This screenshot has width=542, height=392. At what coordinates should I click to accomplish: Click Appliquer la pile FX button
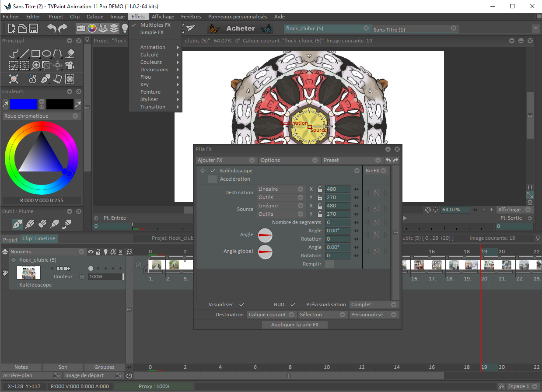tap(294, 325)
